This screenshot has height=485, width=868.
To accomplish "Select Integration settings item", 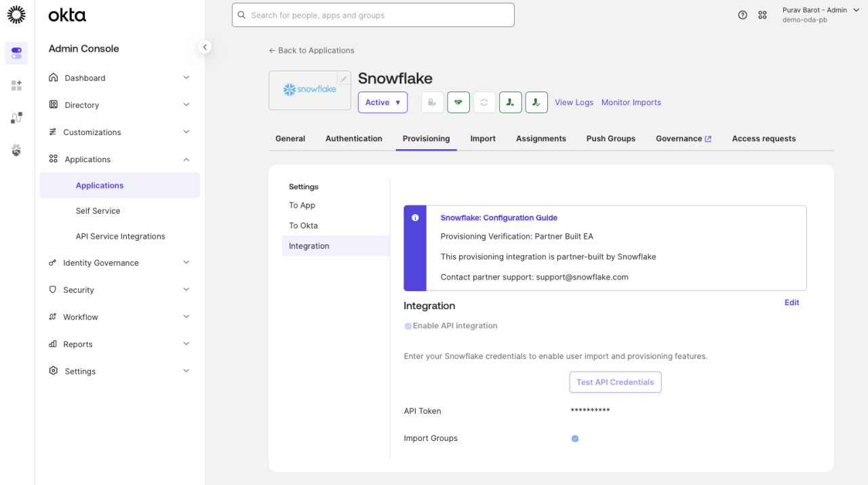I will (x=336, y=246).
